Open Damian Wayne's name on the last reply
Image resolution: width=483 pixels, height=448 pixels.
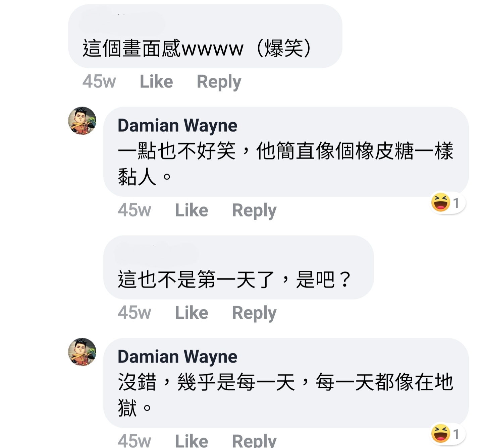[177, 357]
